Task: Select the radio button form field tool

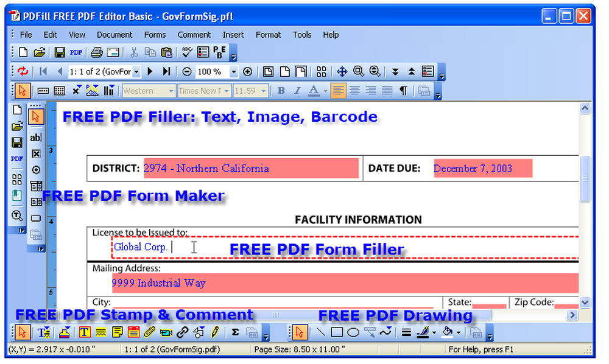Action: click(x=36, y=170)
